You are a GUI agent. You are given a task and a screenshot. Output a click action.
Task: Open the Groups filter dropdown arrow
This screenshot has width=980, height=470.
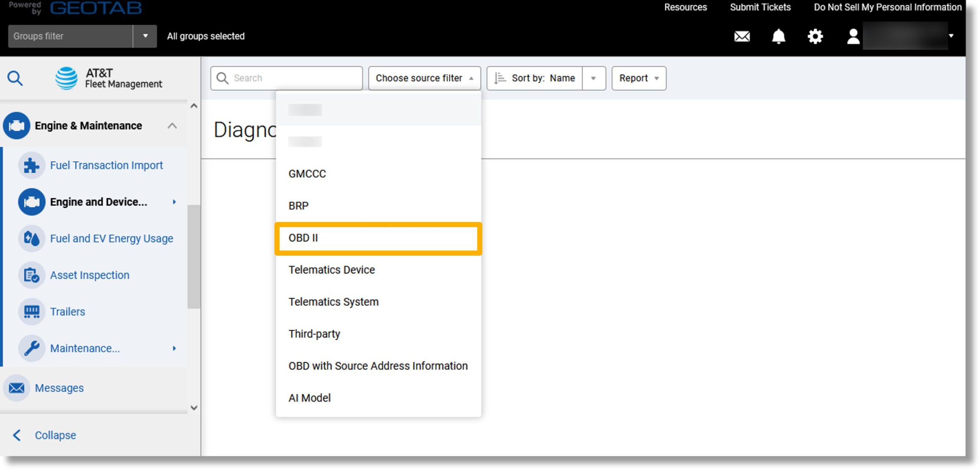145,36
